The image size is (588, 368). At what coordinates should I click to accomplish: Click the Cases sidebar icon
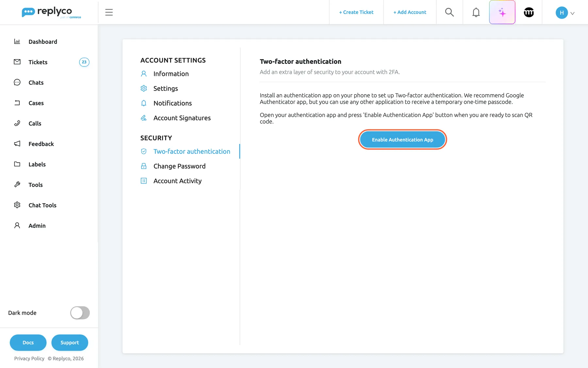point(17,103)
